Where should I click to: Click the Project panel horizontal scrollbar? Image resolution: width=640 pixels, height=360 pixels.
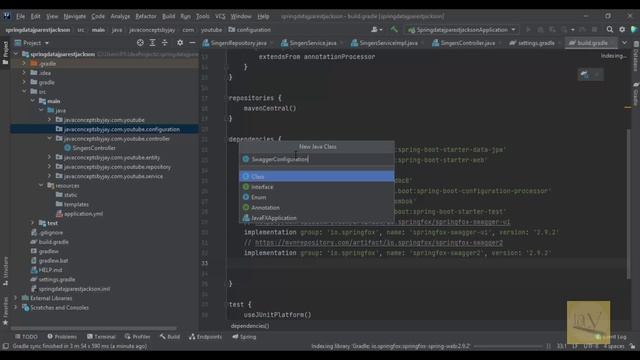point(94,328)
